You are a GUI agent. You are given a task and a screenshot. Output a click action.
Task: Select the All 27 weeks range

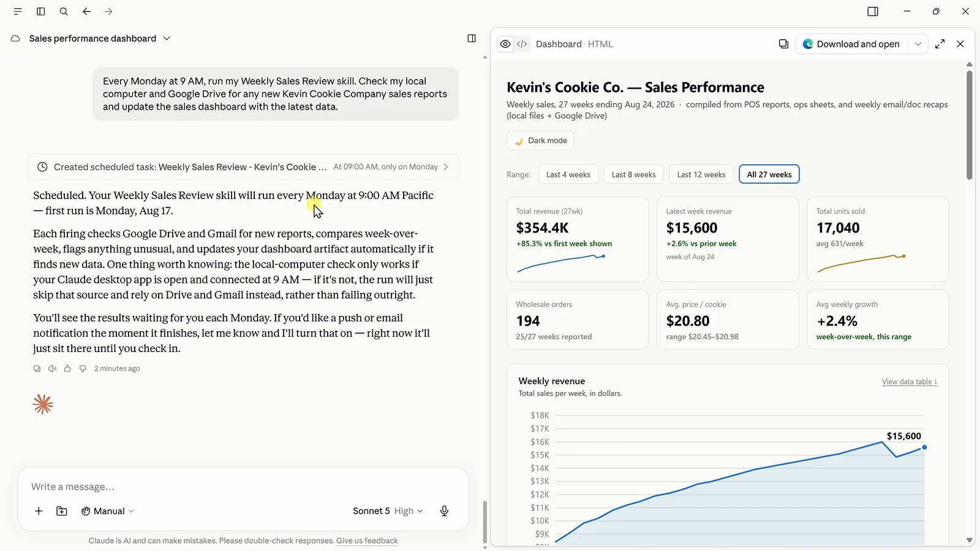(x=769, y=174)
